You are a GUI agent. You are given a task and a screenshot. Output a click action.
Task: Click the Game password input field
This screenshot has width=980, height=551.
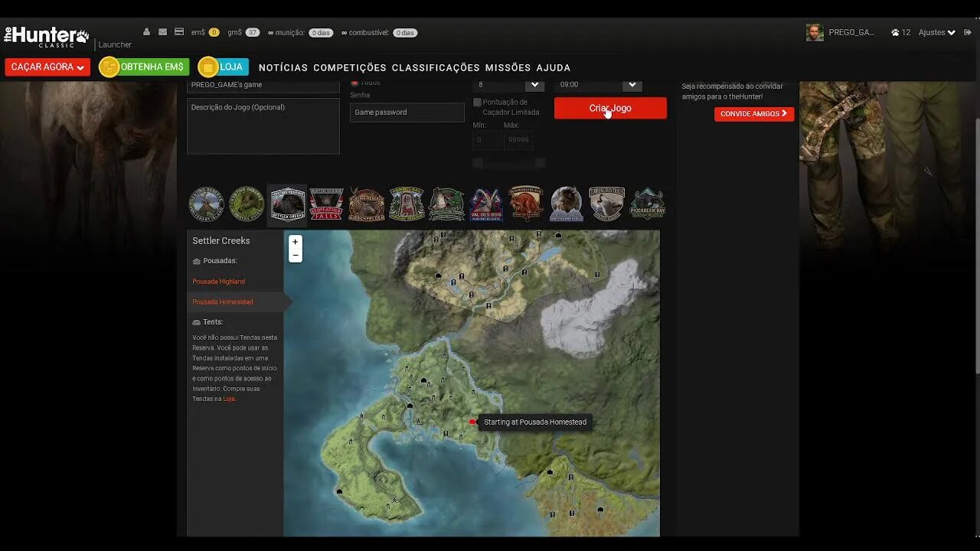tap(407, 112)
